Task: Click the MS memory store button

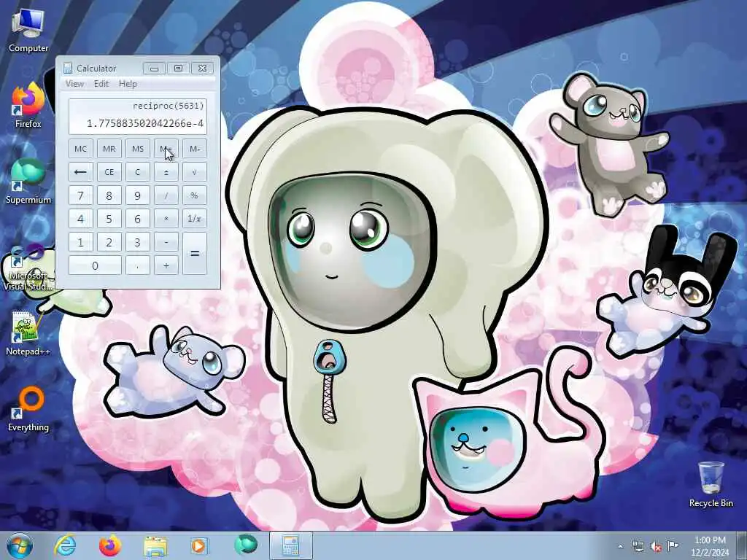Action: point(138,149)
